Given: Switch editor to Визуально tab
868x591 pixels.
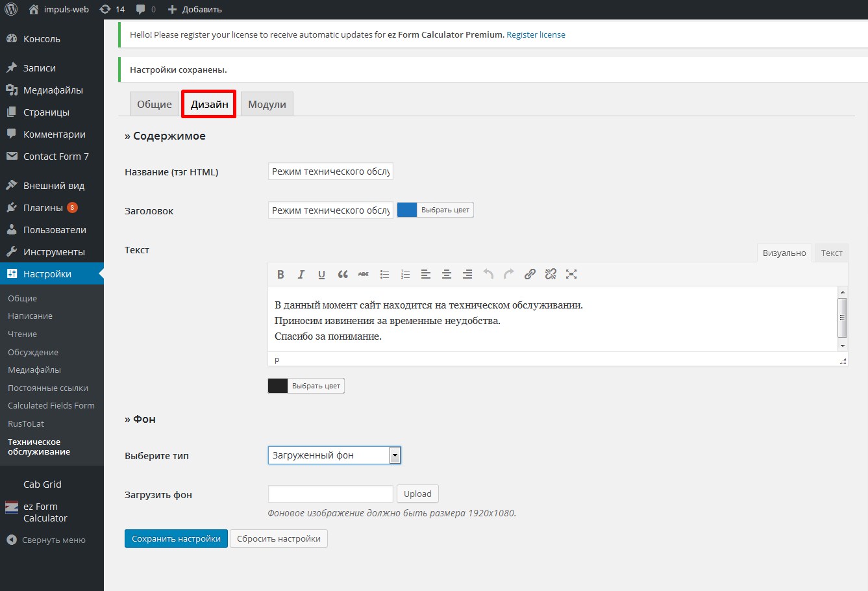Looking at the screenshot, I should (784, 253).
